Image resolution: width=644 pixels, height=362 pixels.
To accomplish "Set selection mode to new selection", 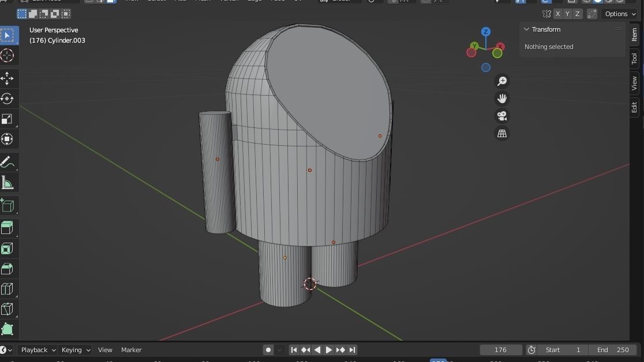I will click(22, 14).
